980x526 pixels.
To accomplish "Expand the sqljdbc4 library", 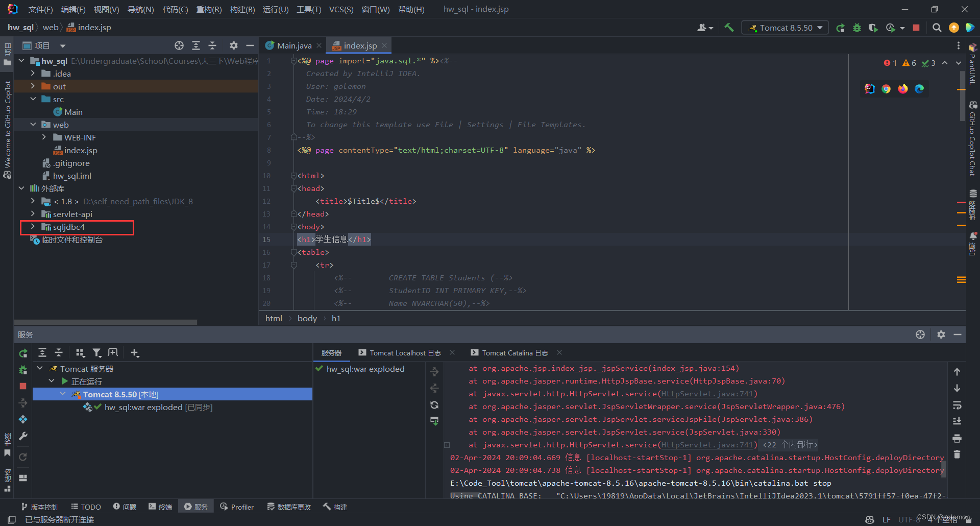I will [x=33, y=227].
